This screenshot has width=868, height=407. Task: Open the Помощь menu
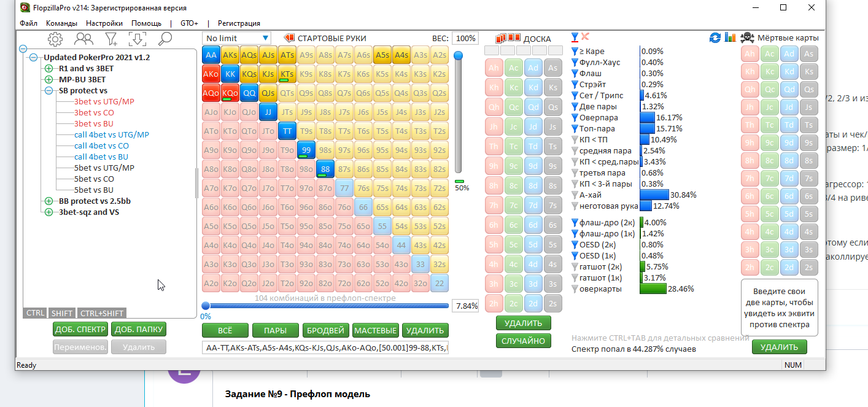click(146, 23)
